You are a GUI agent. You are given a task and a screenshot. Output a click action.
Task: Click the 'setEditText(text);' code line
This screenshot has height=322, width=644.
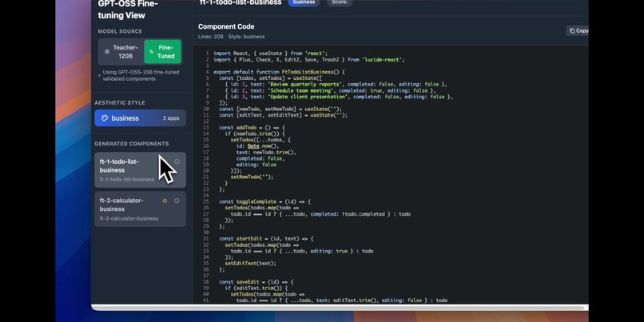pos(251,263)
